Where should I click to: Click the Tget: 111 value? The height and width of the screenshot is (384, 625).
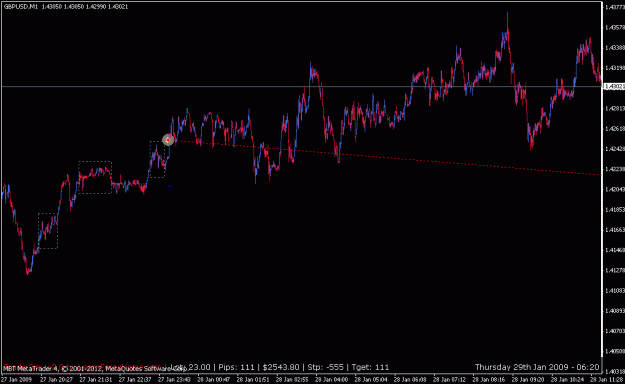(x=370, y=367)
